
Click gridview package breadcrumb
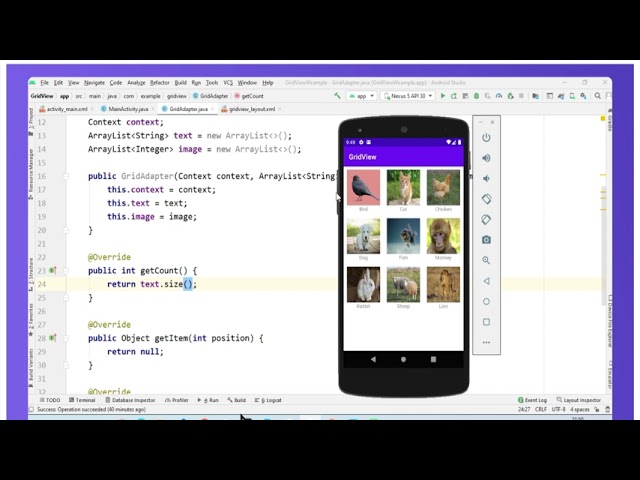click(x=177, y=96)
